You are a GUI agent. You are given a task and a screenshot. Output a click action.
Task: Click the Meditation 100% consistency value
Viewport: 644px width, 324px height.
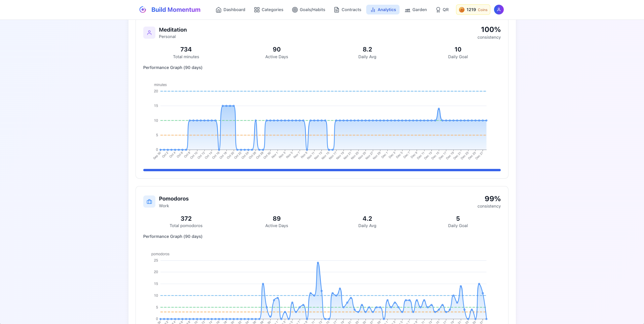tap(490, 30)
